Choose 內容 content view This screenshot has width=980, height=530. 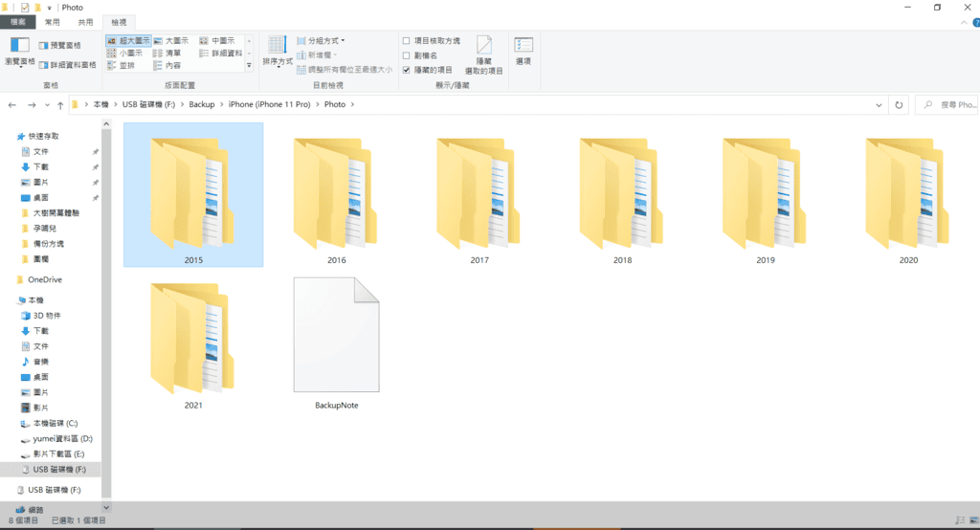coord(167,65)
